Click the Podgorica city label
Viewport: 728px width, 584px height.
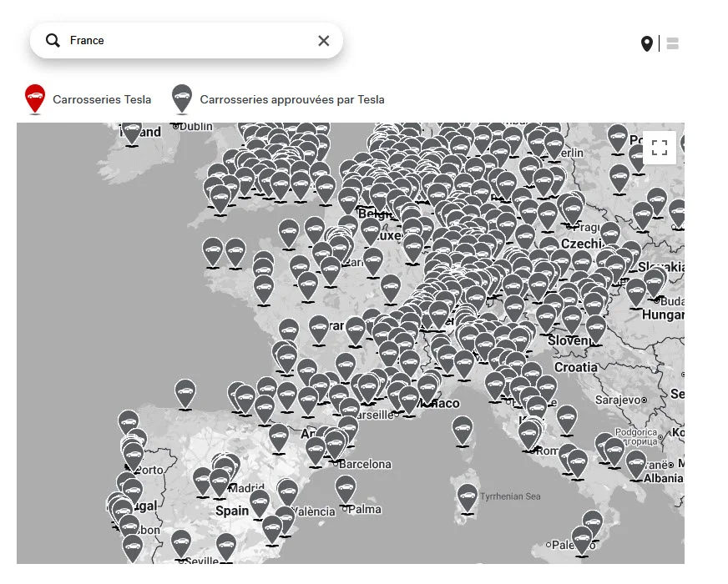(636, 432)
